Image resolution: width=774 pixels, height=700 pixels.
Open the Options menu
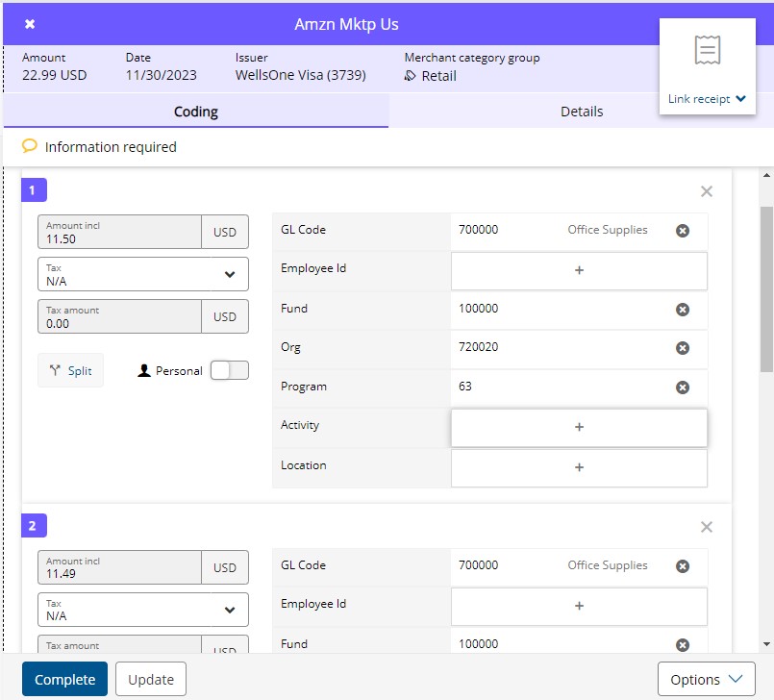click(x=706, y=679)
